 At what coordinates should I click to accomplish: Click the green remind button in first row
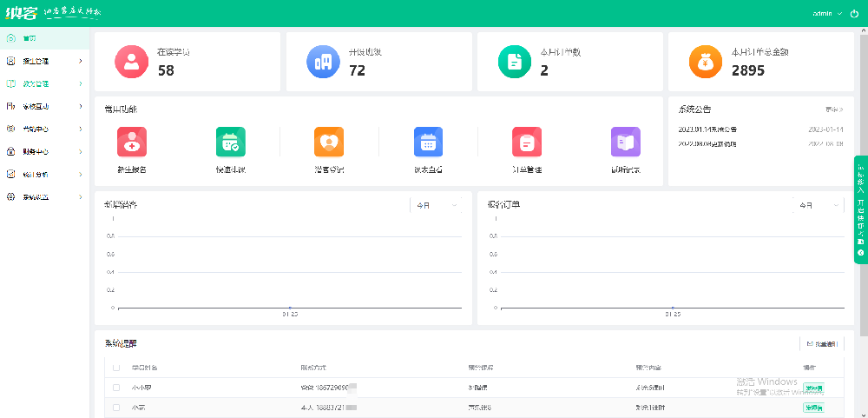click(x=813, y=388)
